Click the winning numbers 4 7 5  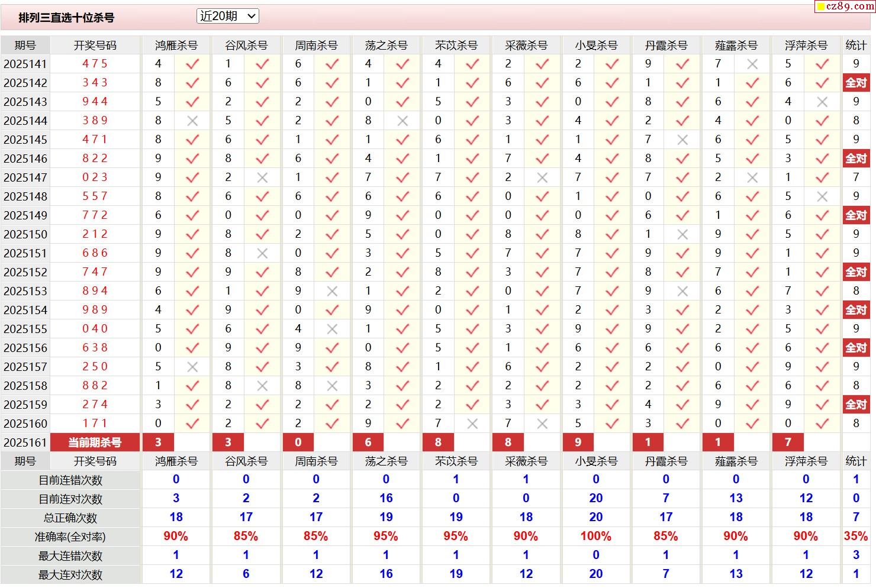[x=95, y=64]
